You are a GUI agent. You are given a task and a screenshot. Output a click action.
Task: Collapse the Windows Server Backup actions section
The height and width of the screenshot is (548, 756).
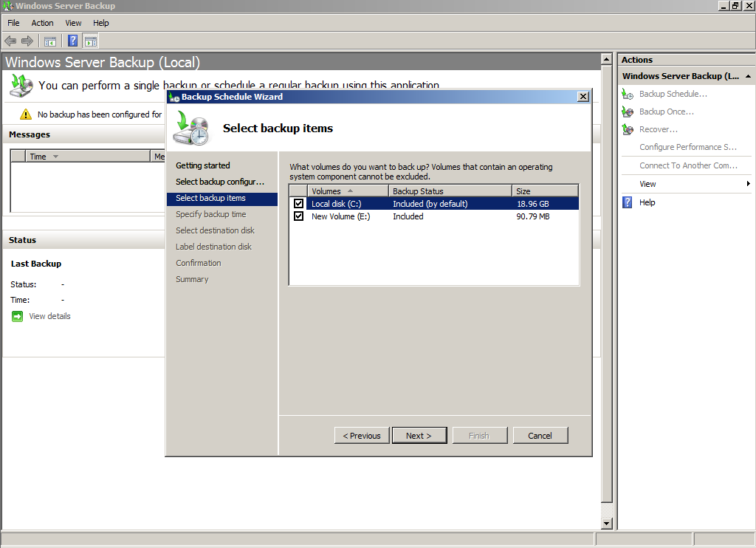[x=748, y=76]
